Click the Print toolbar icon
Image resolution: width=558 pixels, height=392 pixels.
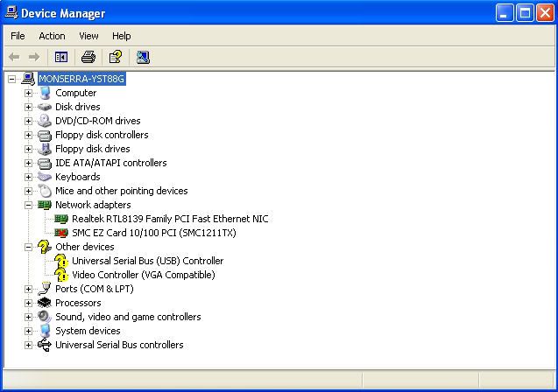point(88,57)
